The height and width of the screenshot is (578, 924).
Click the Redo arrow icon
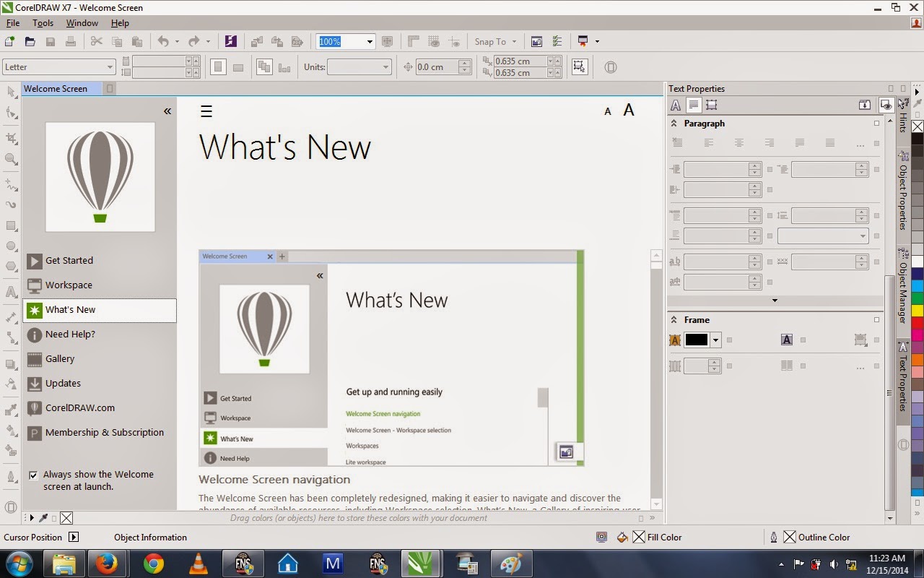[x=193, y=41]
